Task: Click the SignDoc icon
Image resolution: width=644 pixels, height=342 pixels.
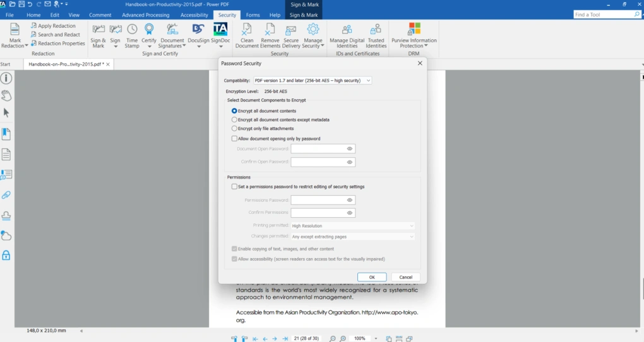Action: point(220,30)
